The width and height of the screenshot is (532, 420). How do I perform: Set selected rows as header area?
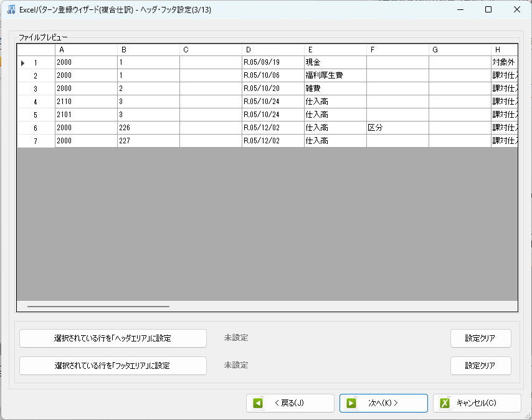[113, 338]
